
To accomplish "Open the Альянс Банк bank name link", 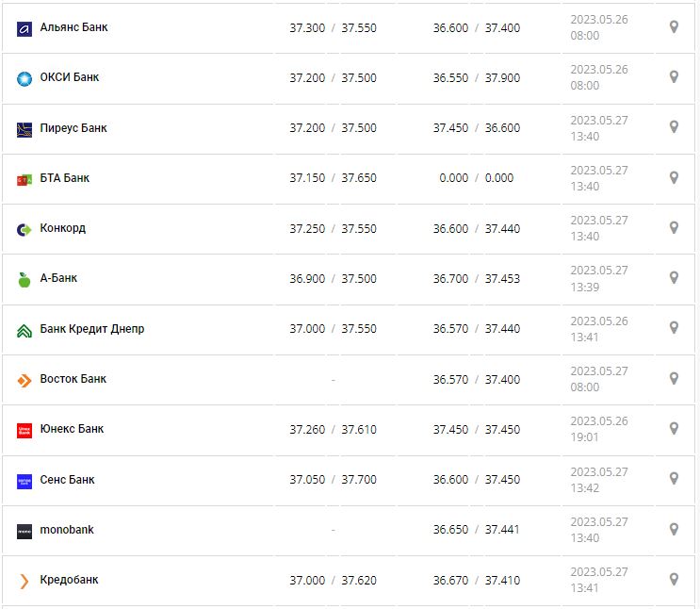I will (x=73, y=27).
